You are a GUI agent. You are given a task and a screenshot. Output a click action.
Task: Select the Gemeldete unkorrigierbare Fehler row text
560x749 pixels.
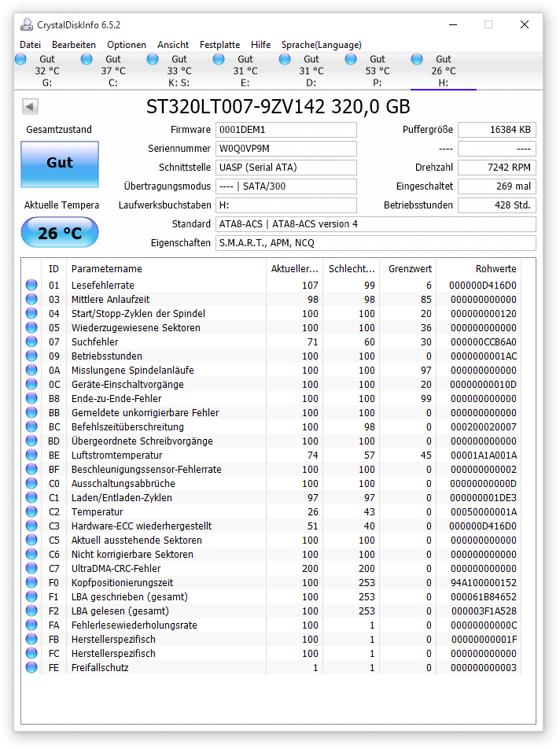tap(146, 413)
